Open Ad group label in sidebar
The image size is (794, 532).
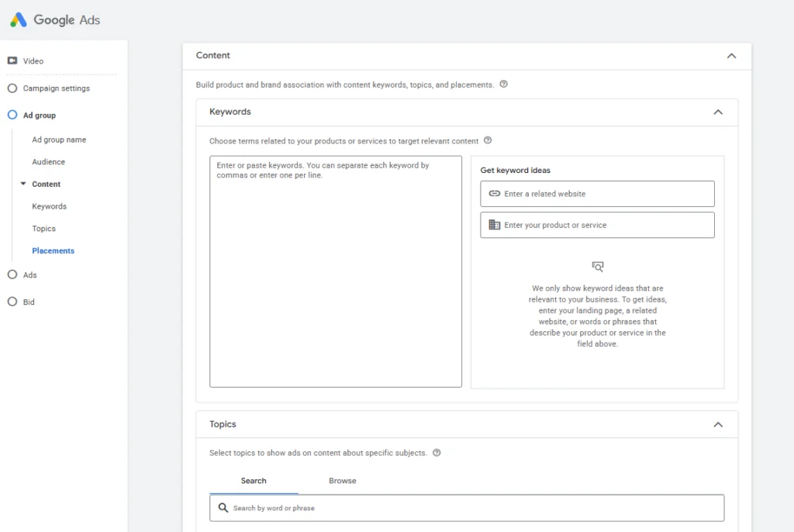point(40,115)
